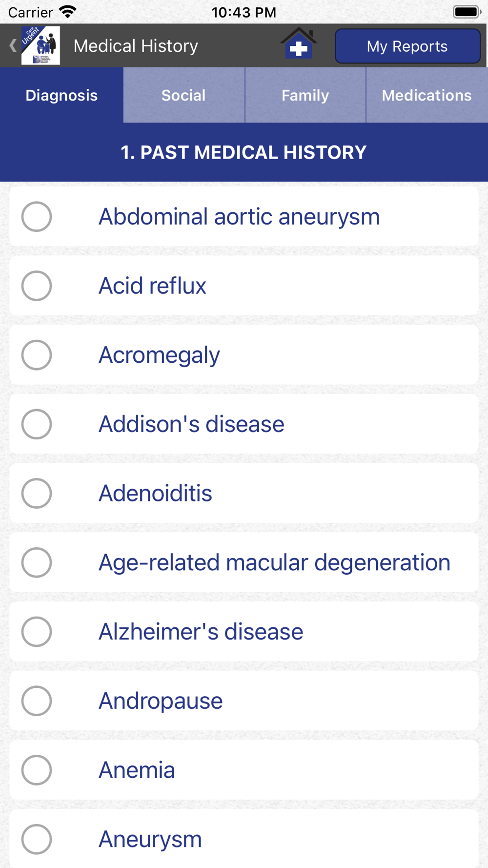Tap the Wi-Fi status icon
The height and width of the screenshot is (868, 488).
pos(68,11)
